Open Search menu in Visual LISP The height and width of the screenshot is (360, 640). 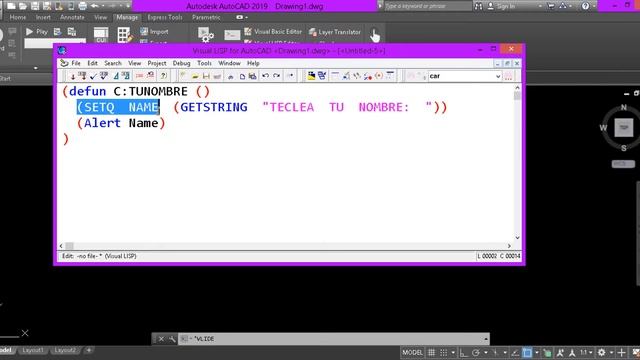point(113,63)
